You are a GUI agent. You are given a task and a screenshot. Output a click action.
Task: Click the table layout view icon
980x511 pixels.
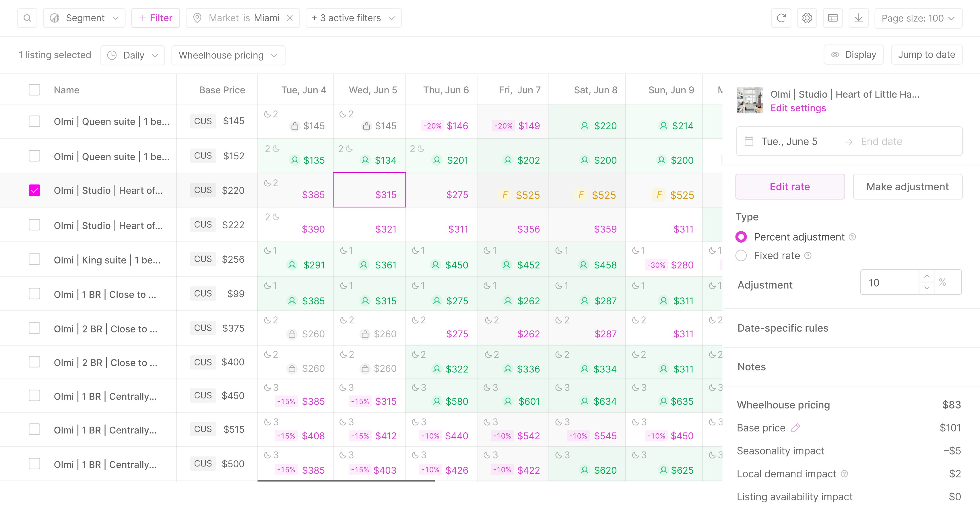(833, 18)
